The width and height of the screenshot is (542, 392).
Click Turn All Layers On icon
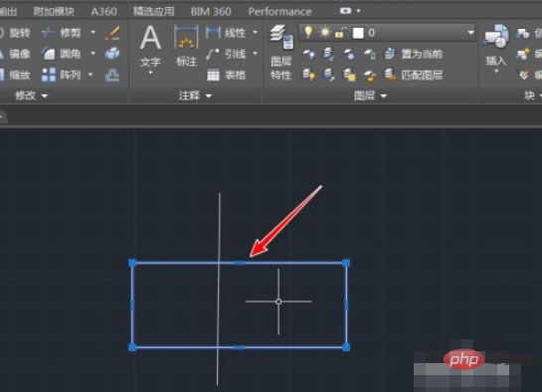(x=308, y=75)
